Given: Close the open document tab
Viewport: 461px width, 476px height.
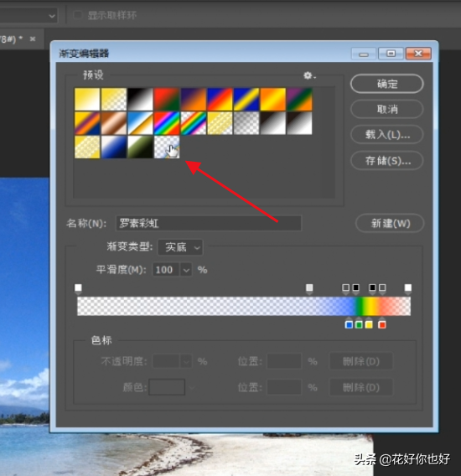Looking at the screenshot, I should click(33, 39).
